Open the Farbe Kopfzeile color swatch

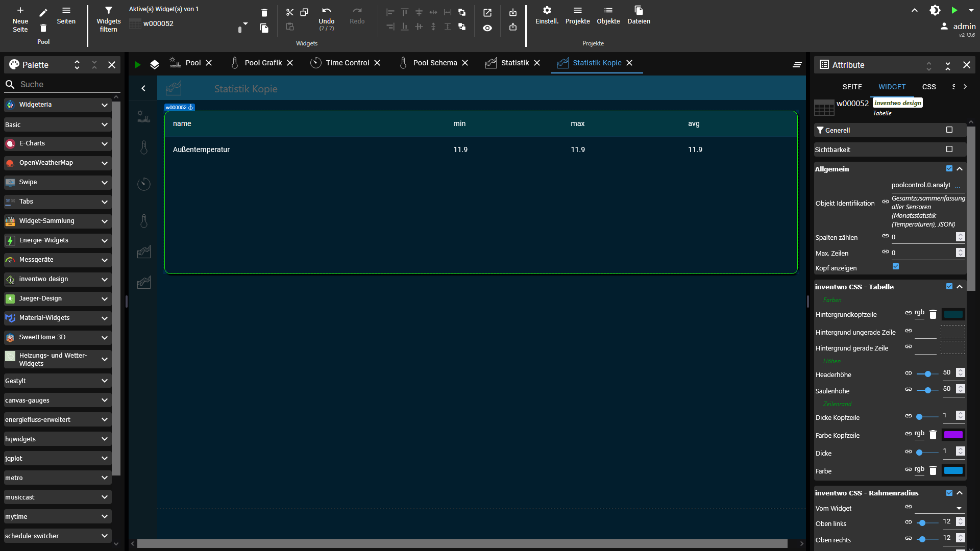(x=953, y=435)
